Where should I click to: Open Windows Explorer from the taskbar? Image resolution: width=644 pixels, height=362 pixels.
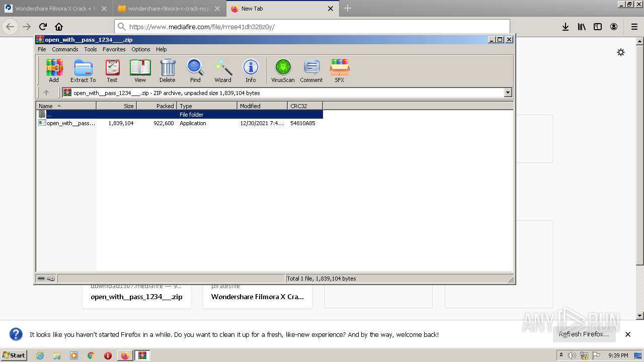coord(57,355)
